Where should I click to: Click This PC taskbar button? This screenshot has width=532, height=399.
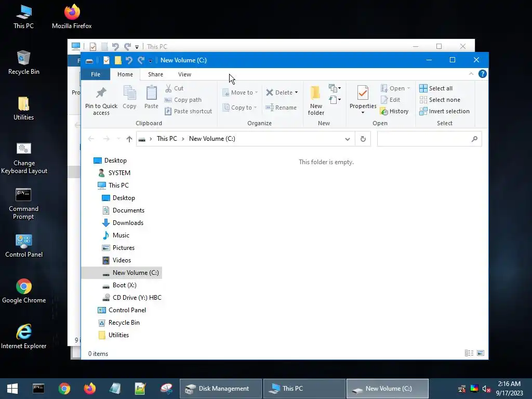304,389
